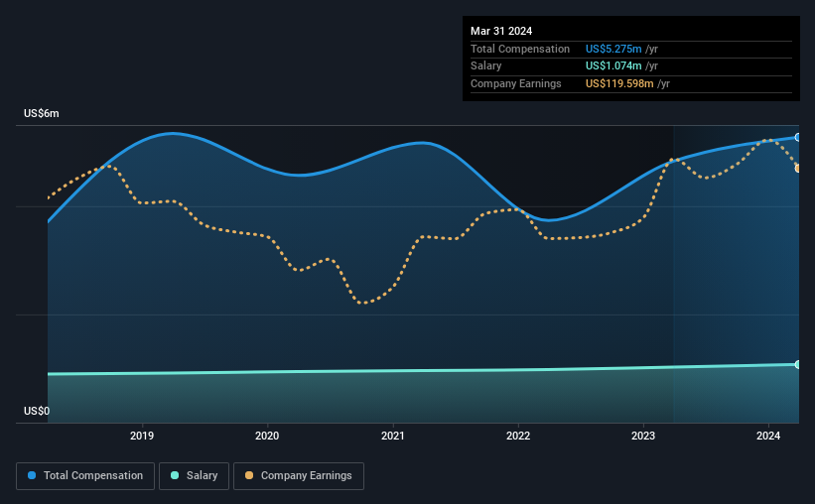The width and height of the screenshot is (815, 504).
Task: Toggle the Company Earnings legend button
Action: [299, 476]
